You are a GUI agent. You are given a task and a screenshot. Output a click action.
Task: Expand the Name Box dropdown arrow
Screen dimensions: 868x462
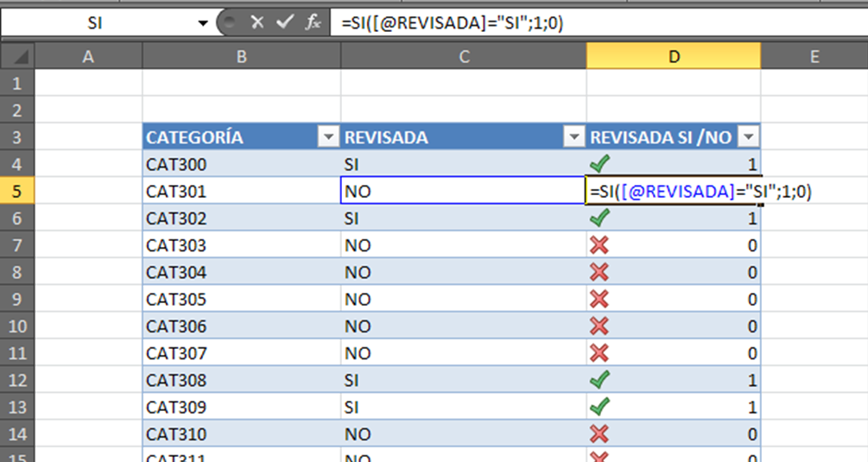pyautogui.click(x=203, y=23)
